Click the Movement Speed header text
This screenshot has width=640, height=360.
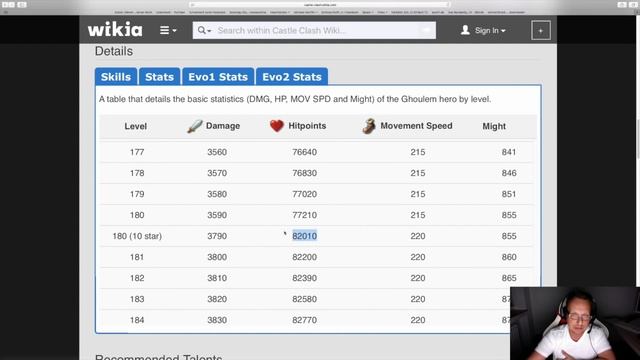tap(416, 126)
